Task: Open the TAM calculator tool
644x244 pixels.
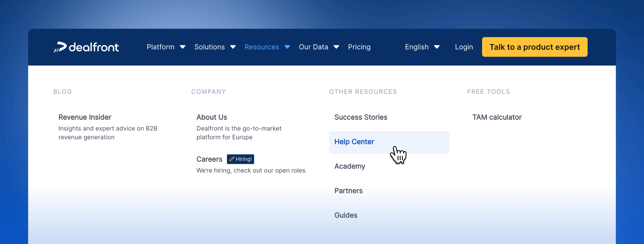Action: 497,117
